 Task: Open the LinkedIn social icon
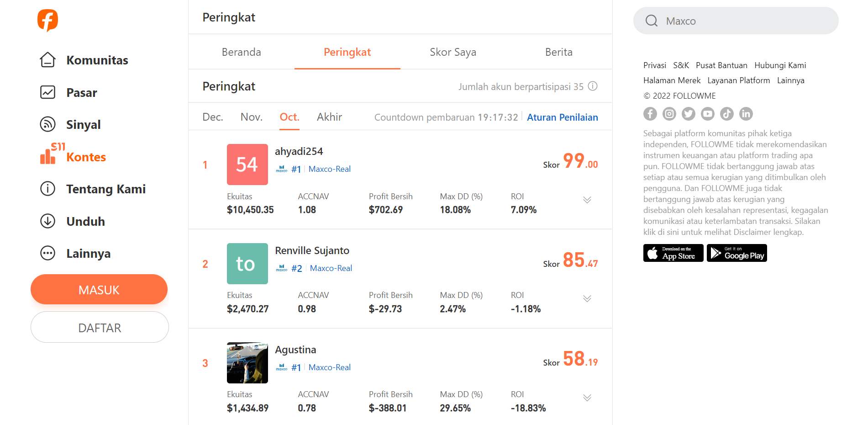(x=746, y=114)
